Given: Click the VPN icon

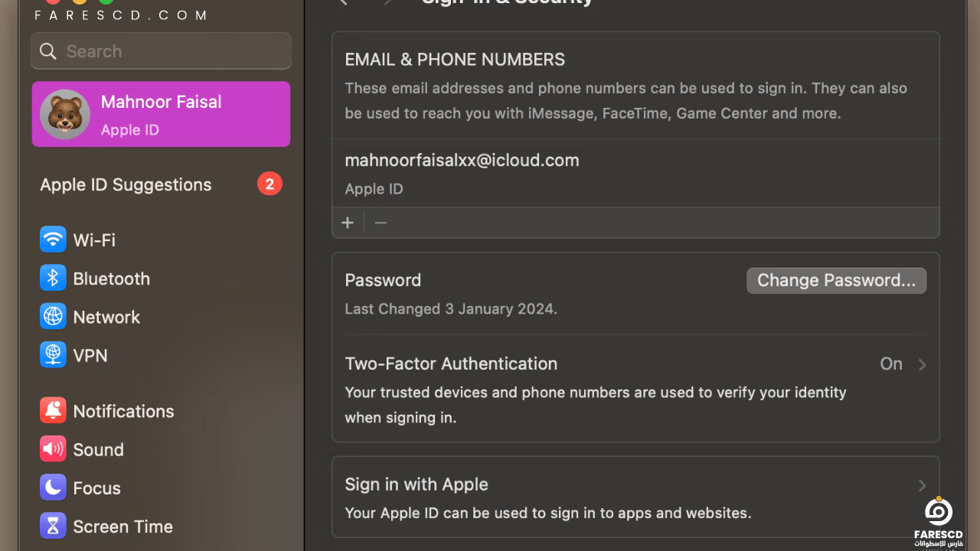Looking at the screenshot, I should [x=53, y=354].
